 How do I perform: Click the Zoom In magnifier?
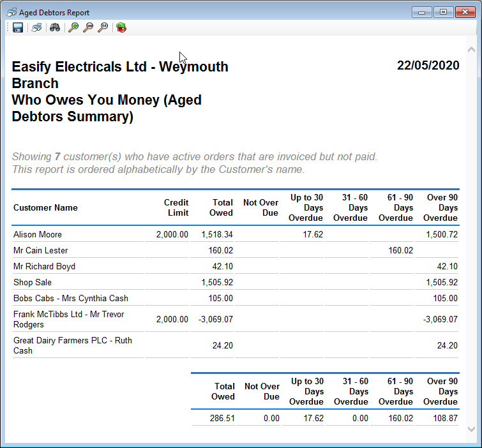click(73, 27)
